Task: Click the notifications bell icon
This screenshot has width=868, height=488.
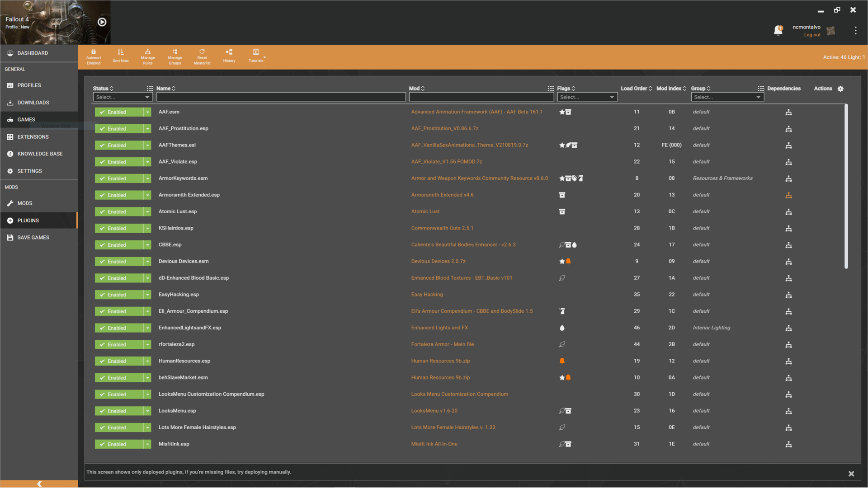Action: [x=778, y=30]
